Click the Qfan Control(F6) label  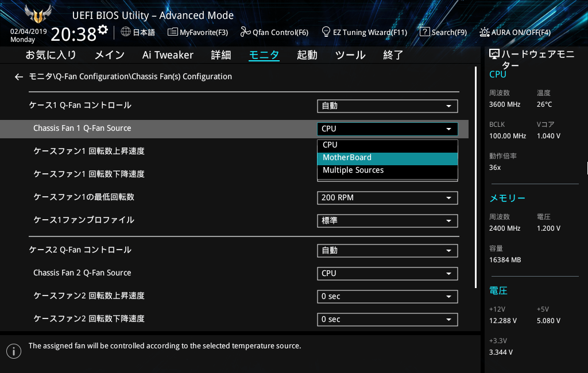[x=280, y=33]
